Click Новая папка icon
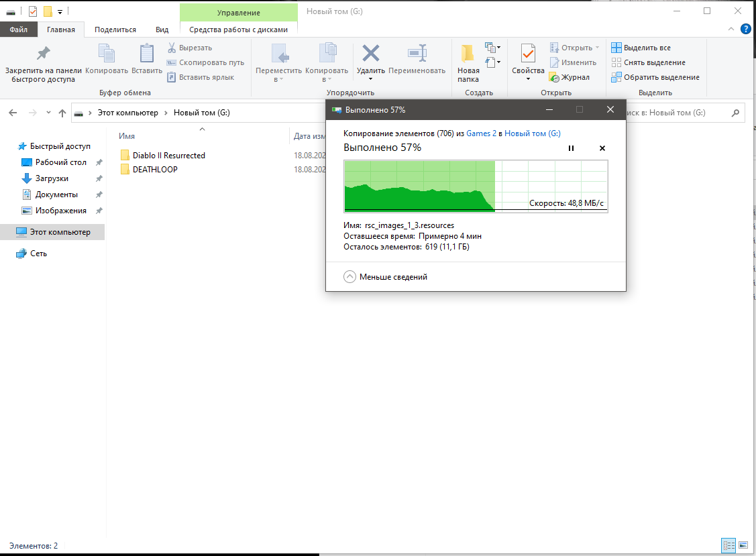The image size is (756, 556). (468, 54)
